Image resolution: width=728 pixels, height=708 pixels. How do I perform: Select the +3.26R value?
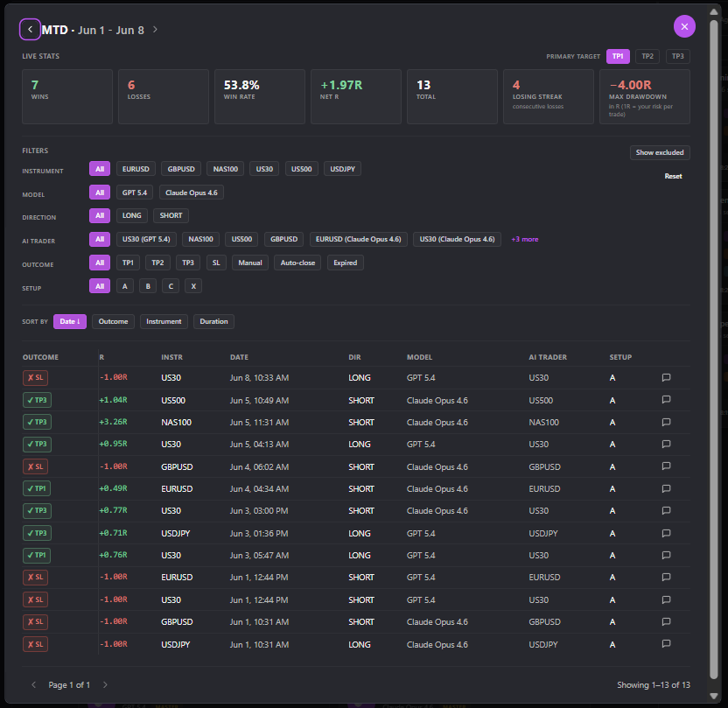coord(113,422)
